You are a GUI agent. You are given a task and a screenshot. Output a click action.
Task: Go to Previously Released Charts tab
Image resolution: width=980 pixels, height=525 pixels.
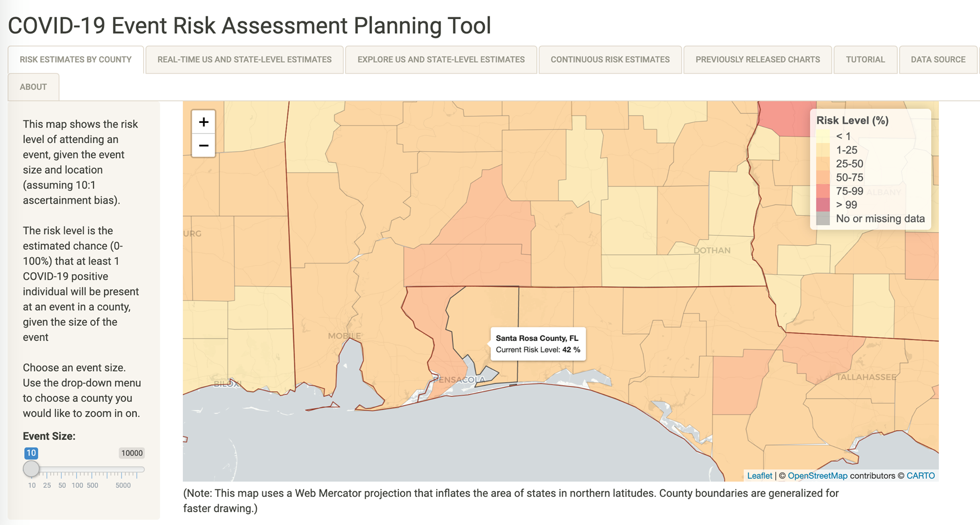point(757,60)
